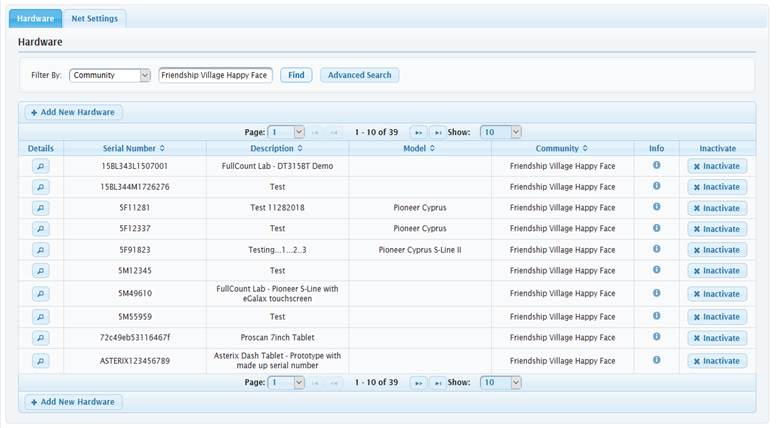Show info for serial 5F12337
Image resolution: width=780 pixels, height=428 pixels.
coord(657,228)
